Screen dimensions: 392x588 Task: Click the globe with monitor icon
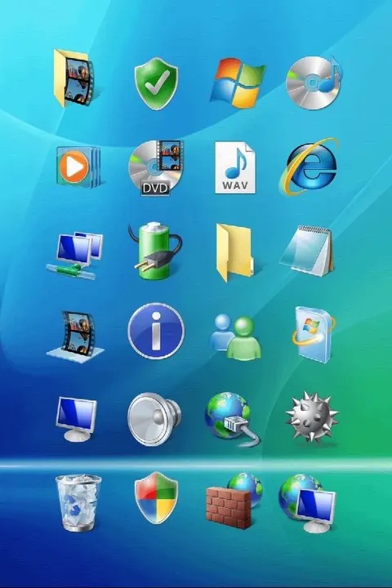307,503
